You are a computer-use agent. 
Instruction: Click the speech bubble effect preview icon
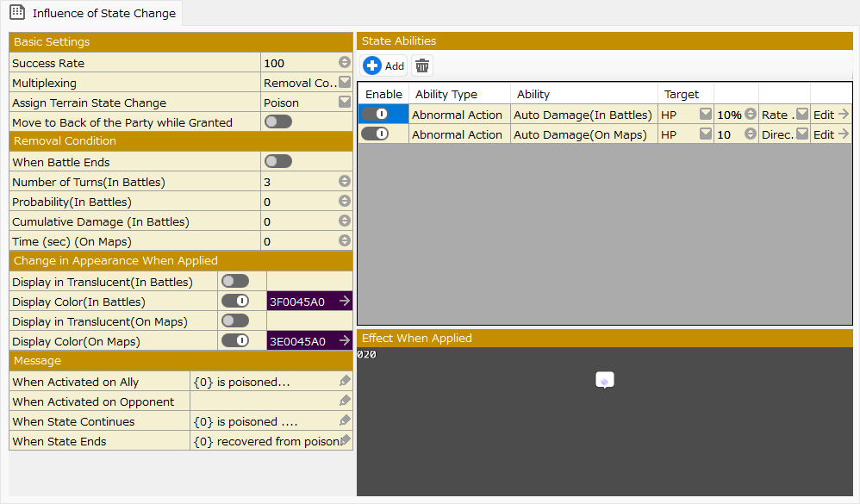605,380
